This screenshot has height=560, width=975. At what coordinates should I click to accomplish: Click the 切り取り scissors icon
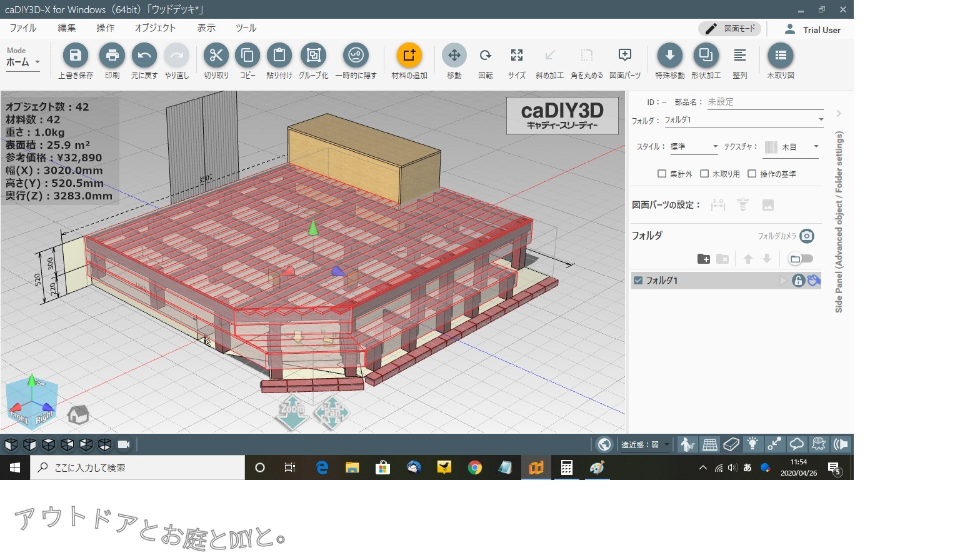tap(216, 56)
